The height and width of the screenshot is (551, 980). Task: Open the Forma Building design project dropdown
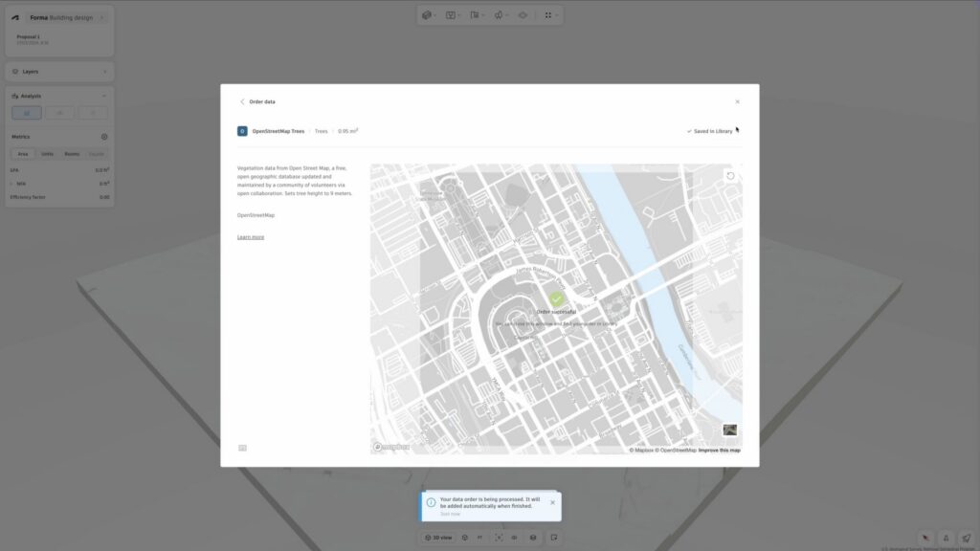click(101, 17)
